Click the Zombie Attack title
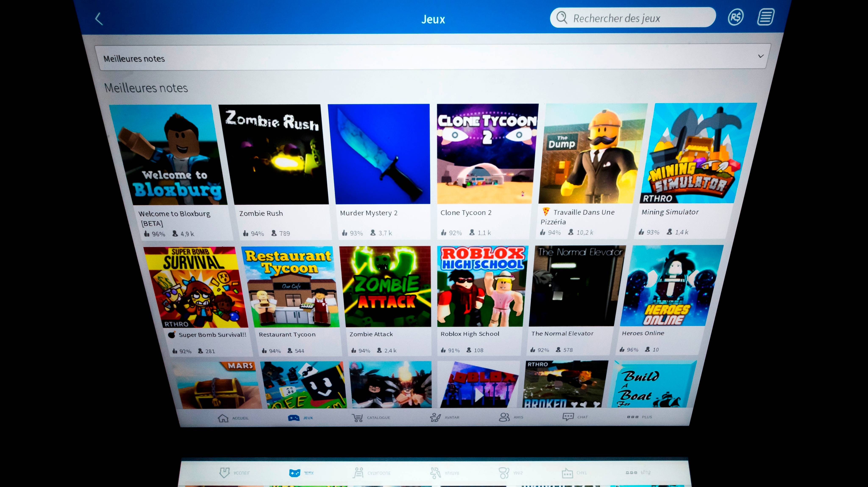868x487 pixels. click(371, 334)
